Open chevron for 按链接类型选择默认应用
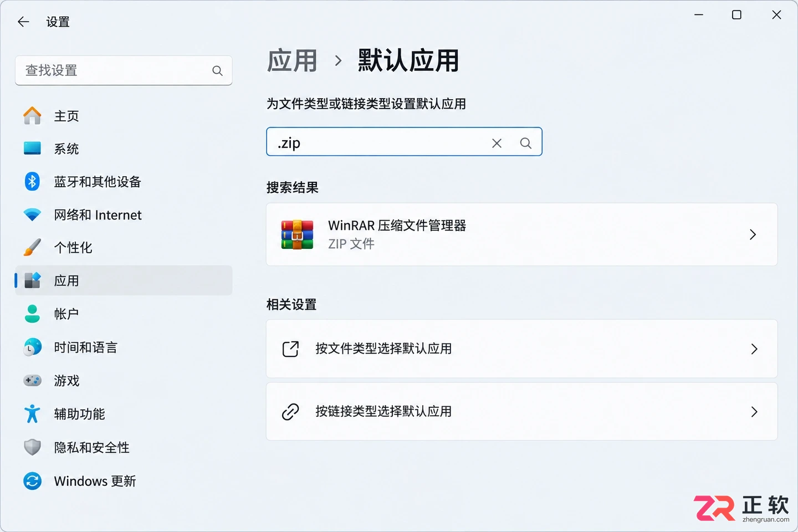 (754, 412)
